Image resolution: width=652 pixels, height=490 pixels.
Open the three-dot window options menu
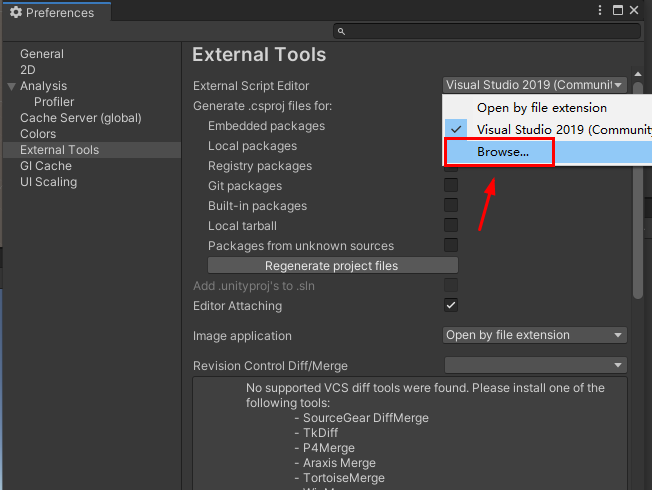(x=600, y=10)
